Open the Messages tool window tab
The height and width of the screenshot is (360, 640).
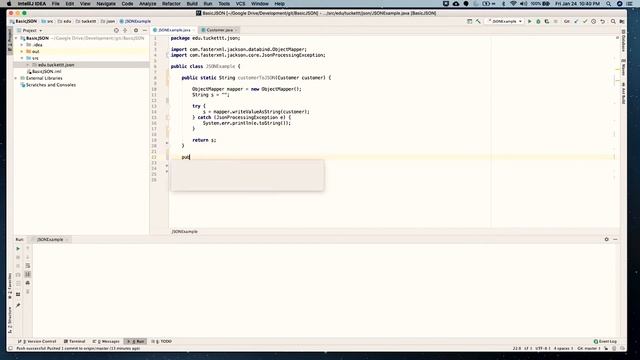[x=106, y=341]
